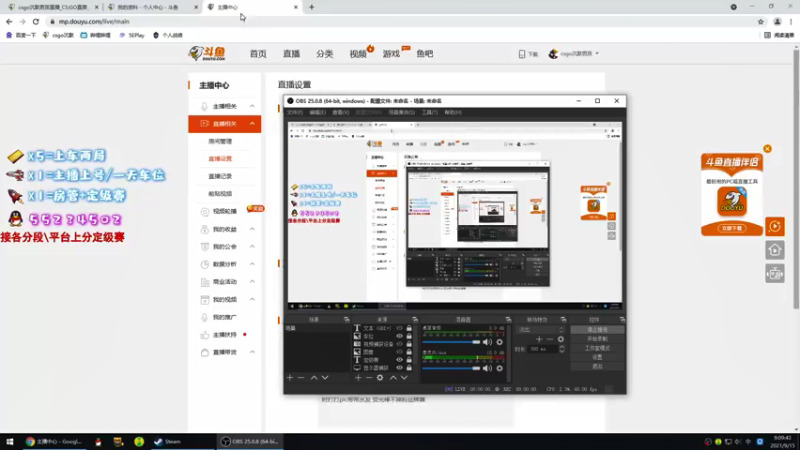800x450 pixels.
Task: Open the 文件 menu in OBS
Action: 294,112
